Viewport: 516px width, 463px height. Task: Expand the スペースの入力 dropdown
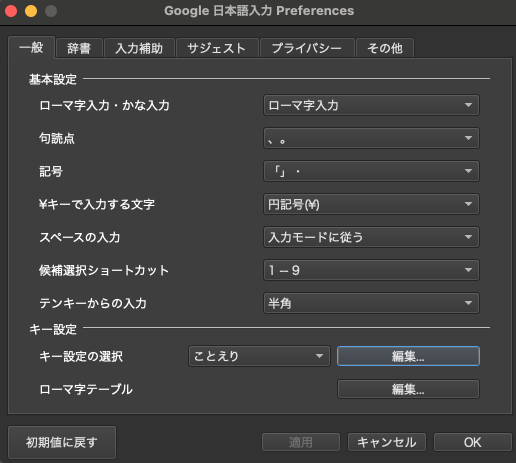coord(371,237)
